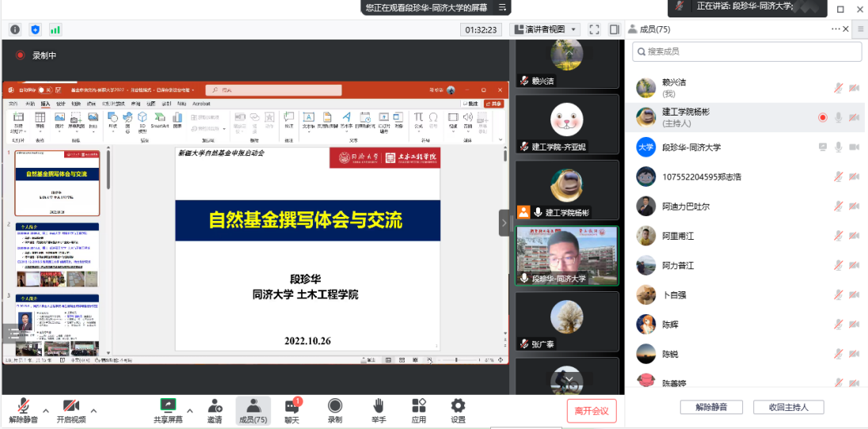Enter full screen mode
The image size is (868, 429).
point(594,29)
